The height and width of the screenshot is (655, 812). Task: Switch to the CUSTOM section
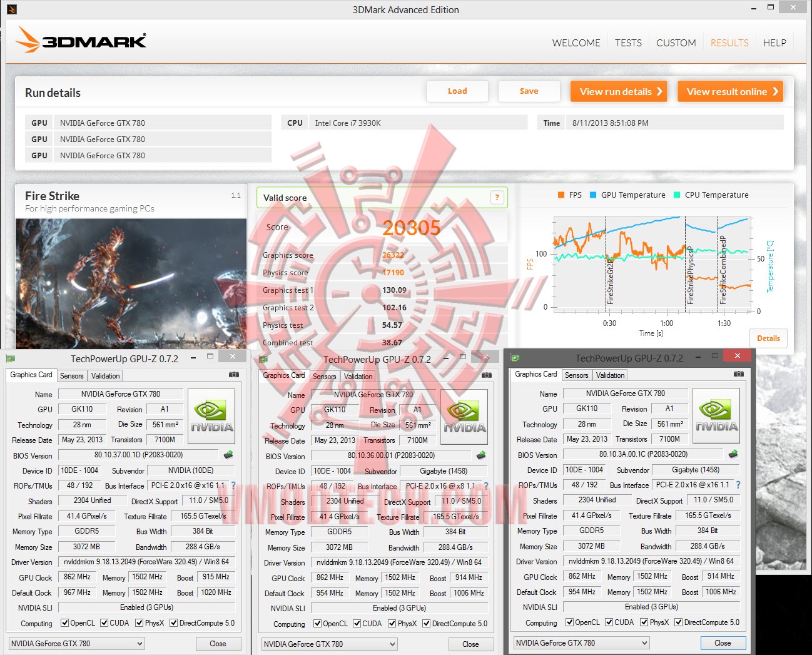coord(676,43)
